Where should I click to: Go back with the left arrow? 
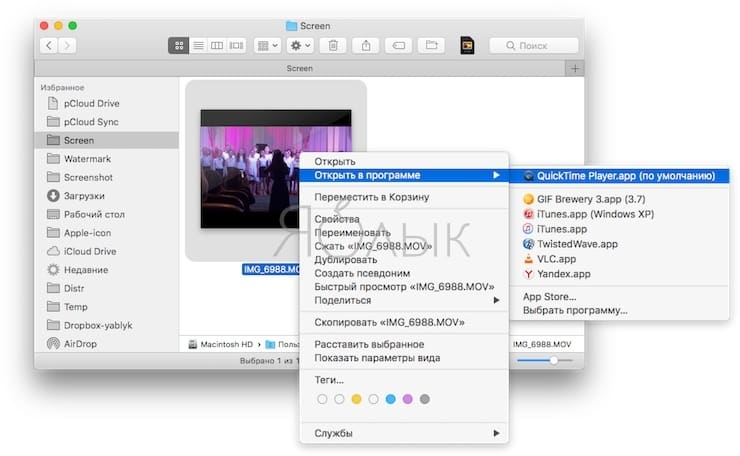coord(49,45)
